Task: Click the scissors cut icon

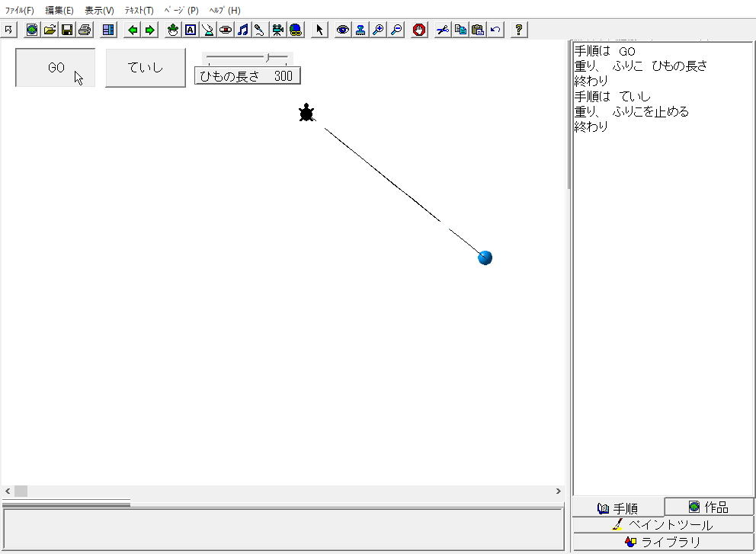Action: 442,30
